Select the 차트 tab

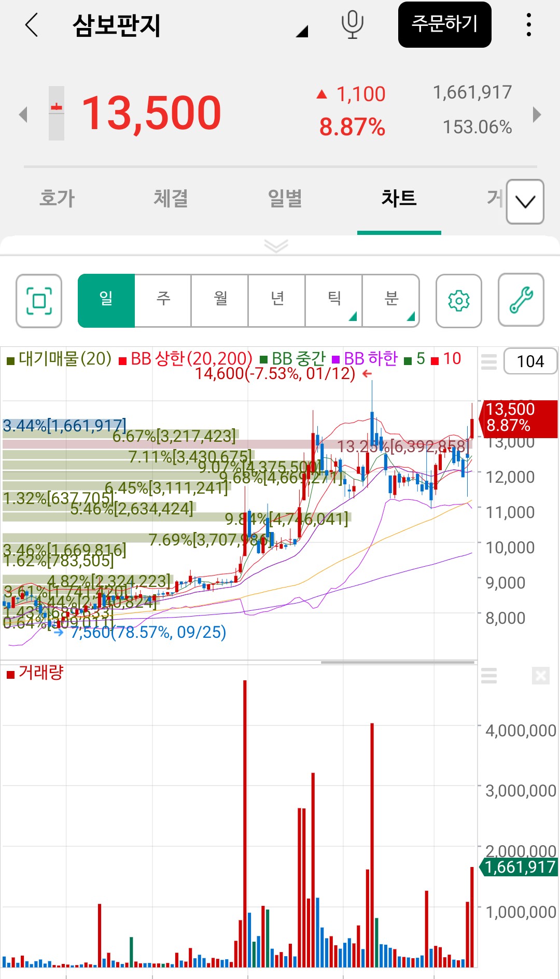click(399, 198)
